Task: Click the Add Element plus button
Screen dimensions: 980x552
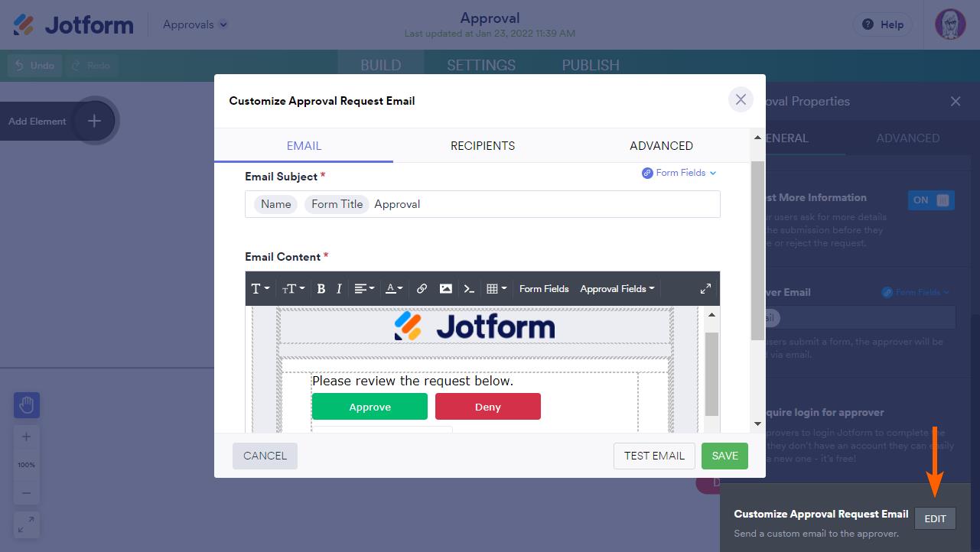Action: point(94,121)
